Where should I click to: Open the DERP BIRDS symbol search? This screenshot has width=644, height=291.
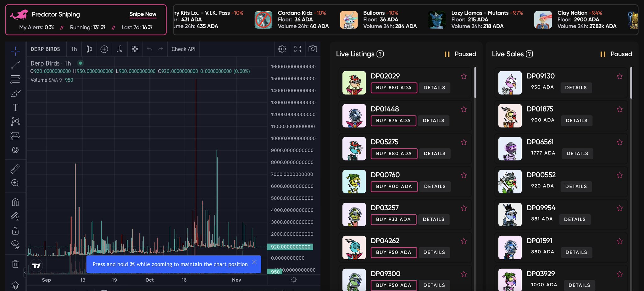(45, 49)
